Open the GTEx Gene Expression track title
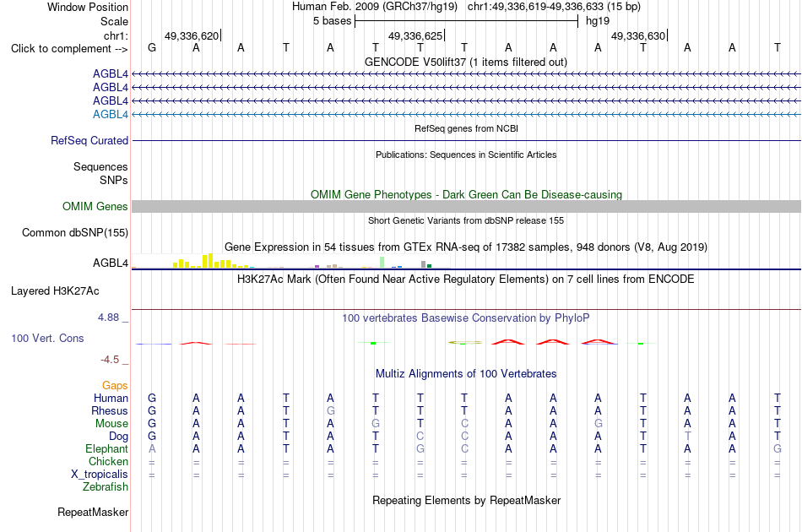Image resolution: width=802 pixels, height=532 pixels. [466, 247]
